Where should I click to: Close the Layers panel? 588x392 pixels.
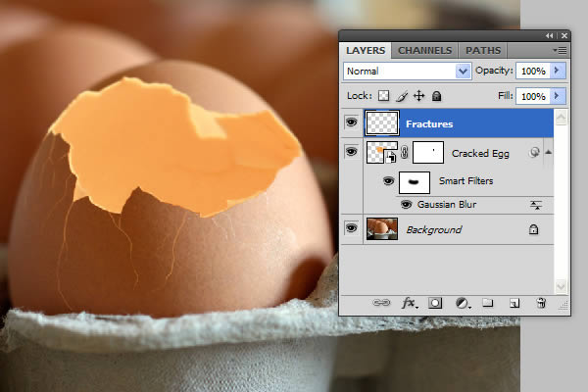pos(564,35)
